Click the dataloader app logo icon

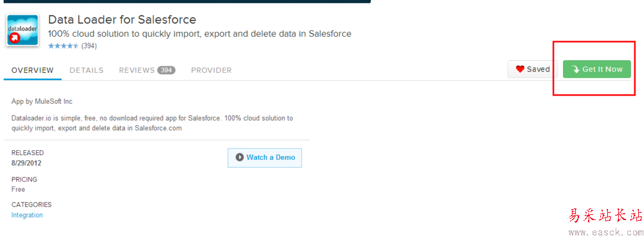click(x=23, y=30)
